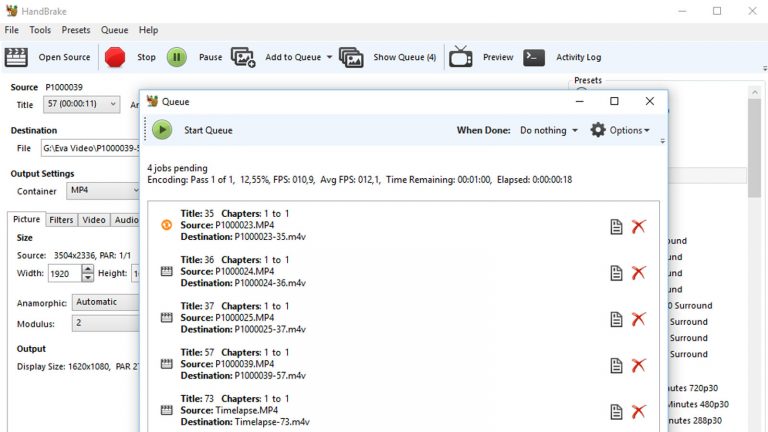This screenshot has width=768, height=432.
Task: Remove the P1000039.MP4 job with red X
Action: [x=638, y=365]
